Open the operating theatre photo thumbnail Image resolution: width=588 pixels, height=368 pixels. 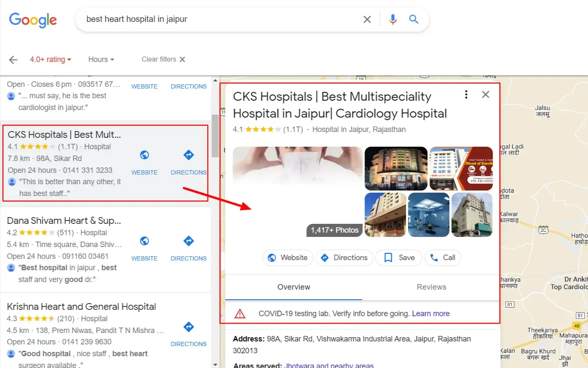click(429, 215)
